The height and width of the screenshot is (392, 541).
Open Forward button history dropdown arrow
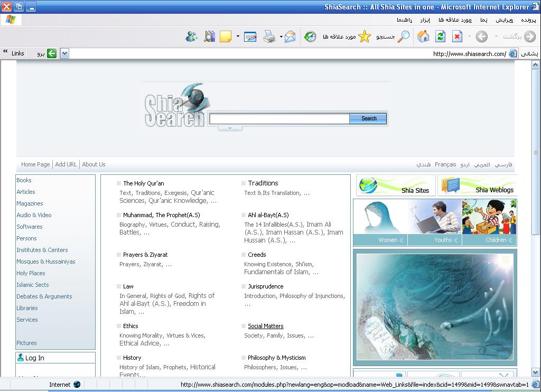point(469,36)
